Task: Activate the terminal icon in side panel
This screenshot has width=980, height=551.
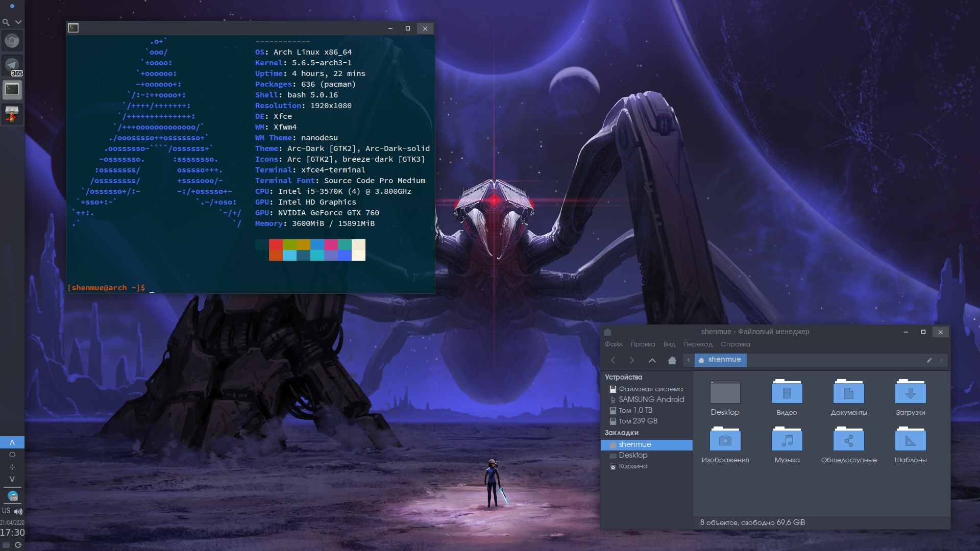Action: 12,90
